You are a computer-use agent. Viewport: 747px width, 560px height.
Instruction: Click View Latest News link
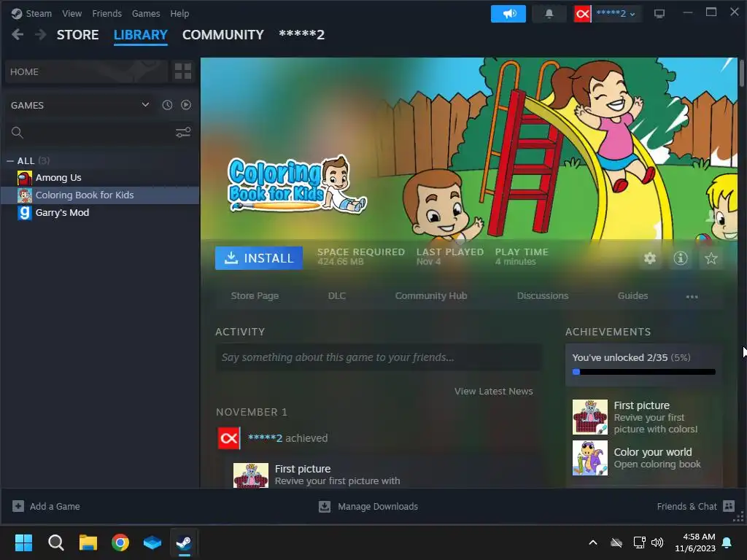494,391
